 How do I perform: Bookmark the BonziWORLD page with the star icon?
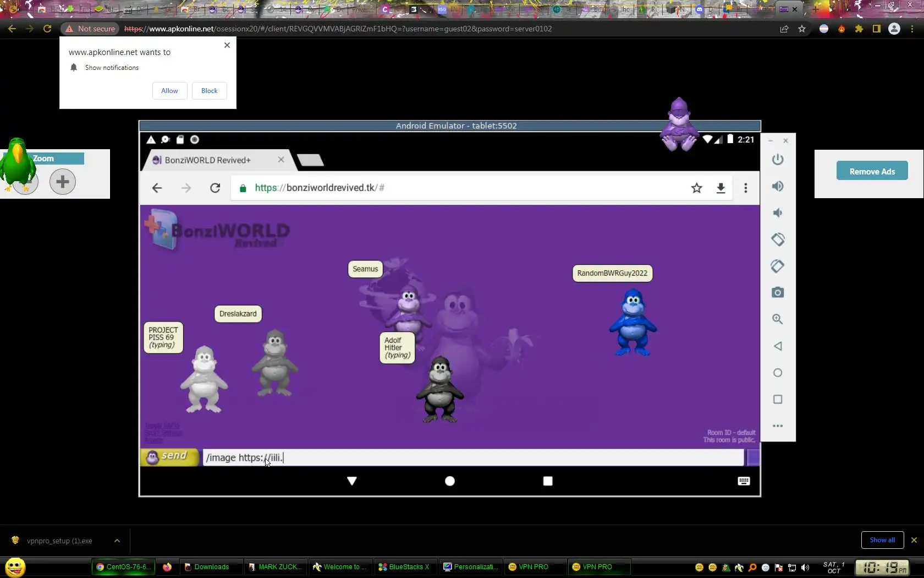pyautogui.click(x=697, y=188)
